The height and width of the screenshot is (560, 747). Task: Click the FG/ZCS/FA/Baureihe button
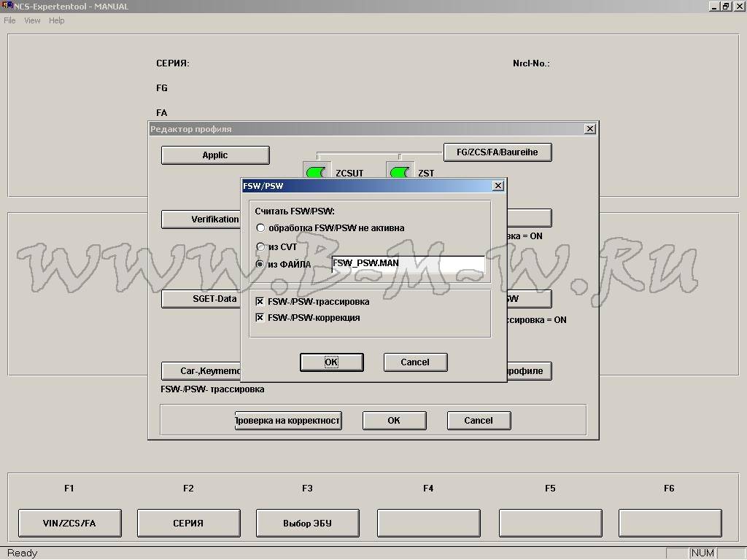click(x=498, y=152)
